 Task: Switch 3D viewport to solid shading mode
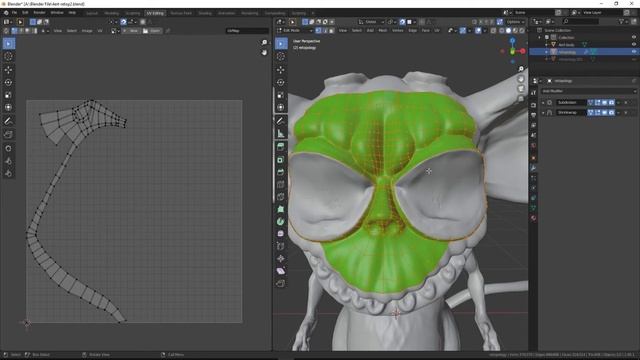pyautogui.click(x=508, y=31)
